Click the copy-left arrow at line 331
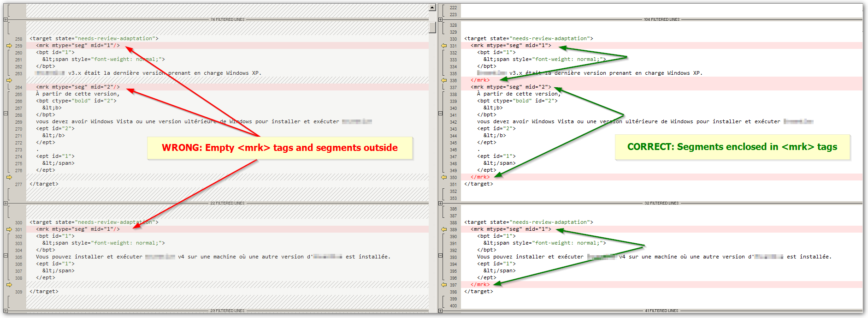Viewport: 868px width, 318px height. [443, 46]
